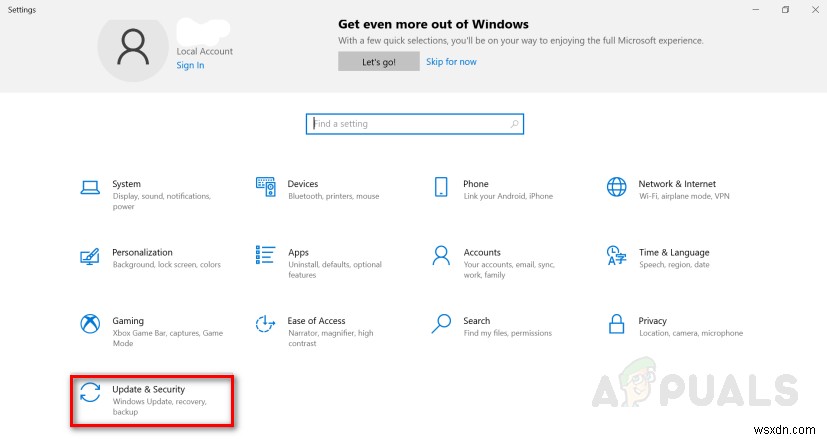Viewport: 827px width, 440px height.
Task: Open the Privacy category title
Action: (x=652, y=321)
